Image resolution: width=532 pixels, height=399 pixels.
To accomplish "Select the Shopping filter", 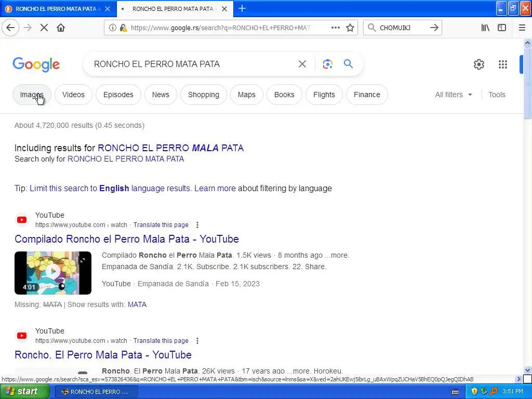I will coord(204,95).
